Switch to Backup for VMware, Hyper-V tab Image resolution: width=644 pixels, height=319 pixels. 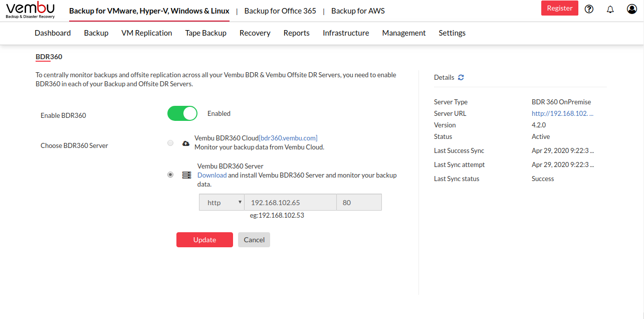(149, 11)
